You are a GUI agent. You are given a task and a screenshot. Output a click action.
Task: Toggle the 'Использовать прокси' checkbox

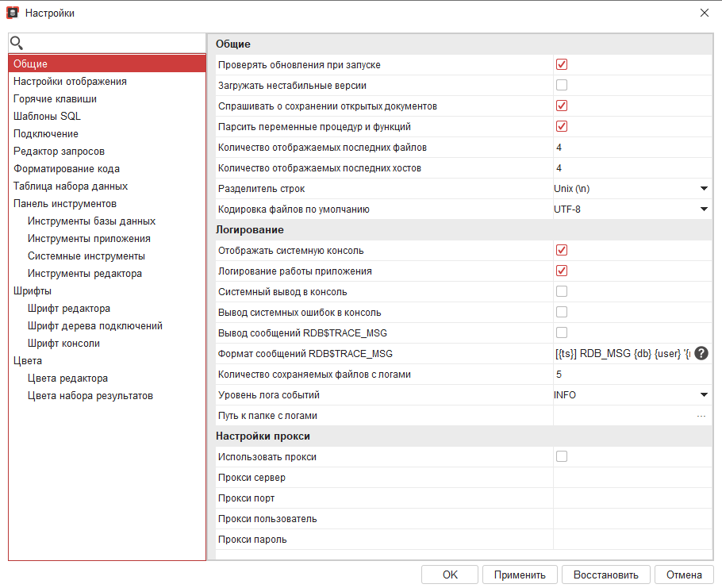click(x=562, y=457)
